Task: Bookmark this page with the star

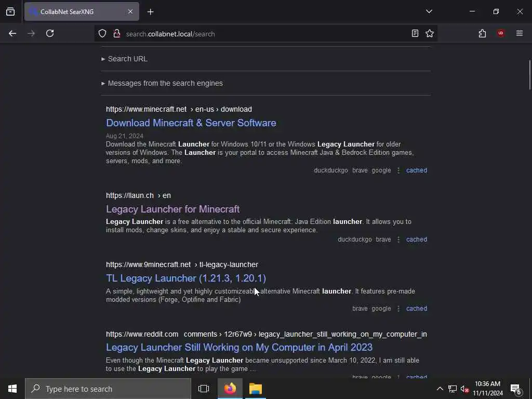Action: coord(430,33)
